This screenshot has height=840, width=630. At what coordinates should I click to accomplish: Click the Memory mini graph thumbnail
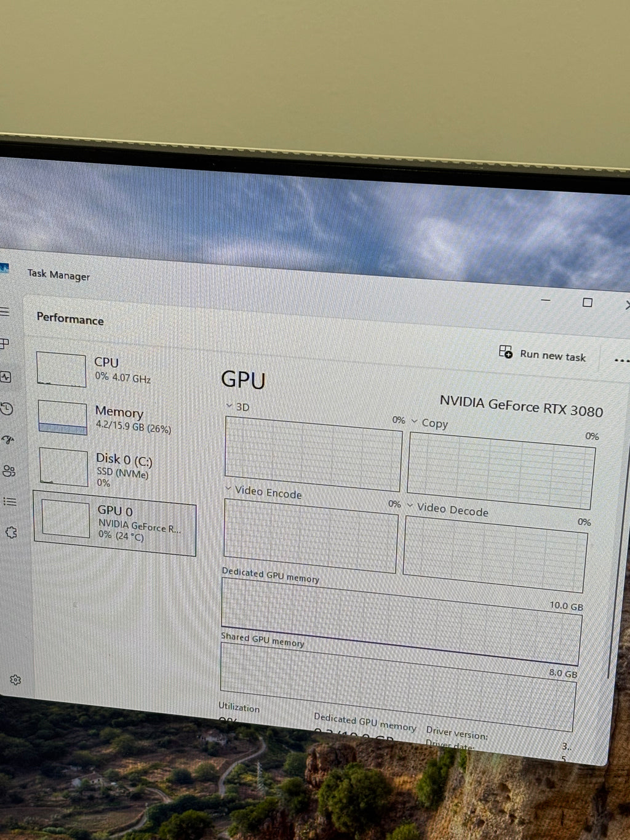(63, 418)
